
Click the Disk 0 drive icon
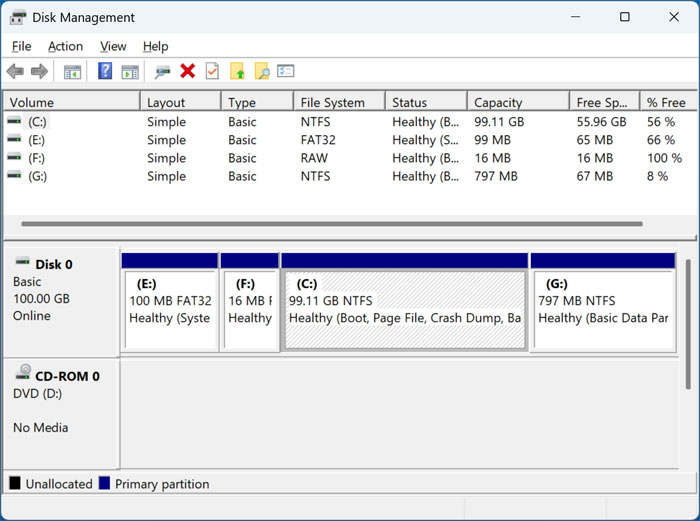coord(22,262)
